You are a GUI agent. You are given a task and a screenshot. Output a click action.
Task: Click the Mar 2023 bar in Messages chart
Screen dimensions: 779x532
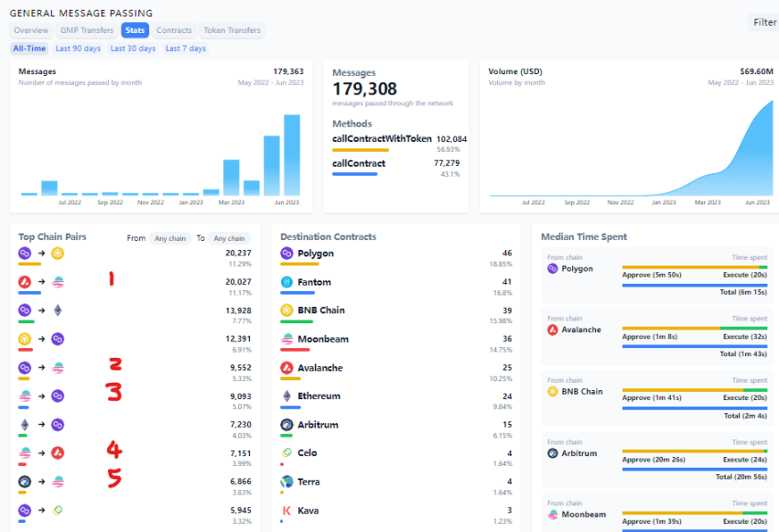click(232, 178)
